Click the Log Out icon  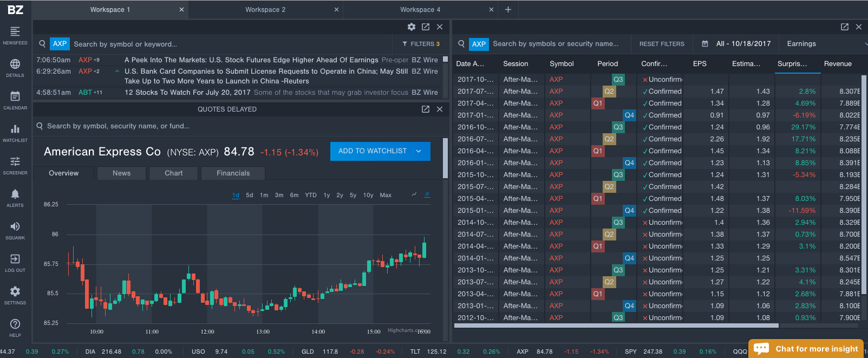[15, 263]
